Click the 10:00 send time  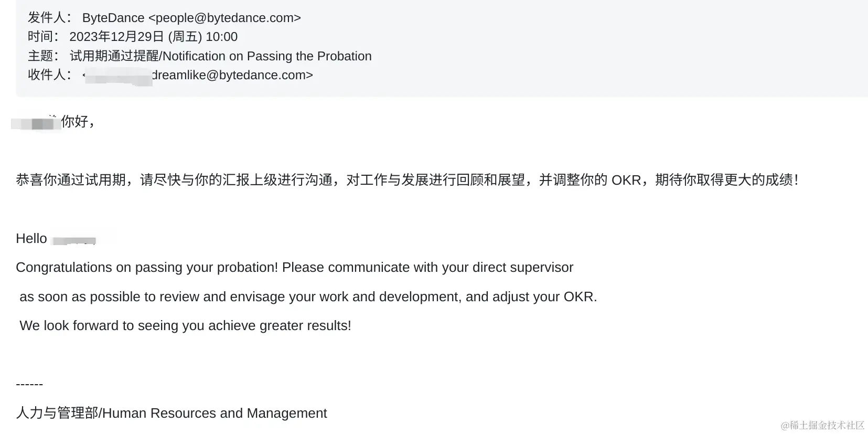pos(221,37)
